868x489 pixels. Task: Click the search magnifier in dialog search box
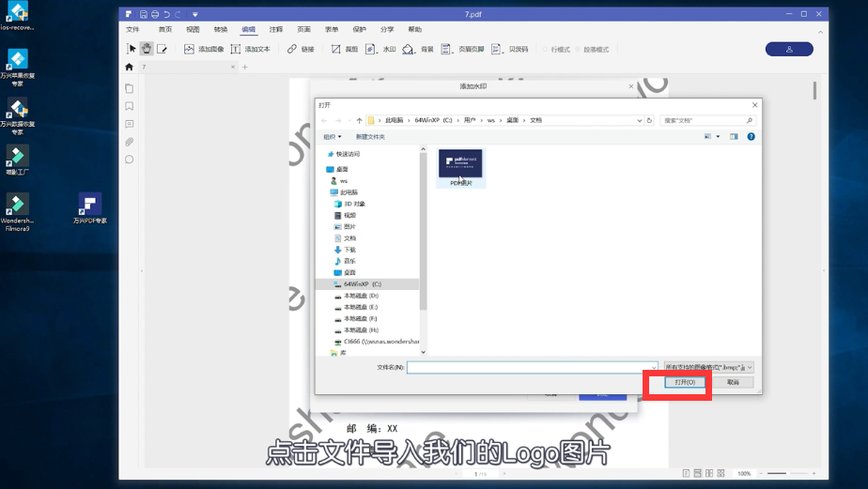click(x=750, y=120)
